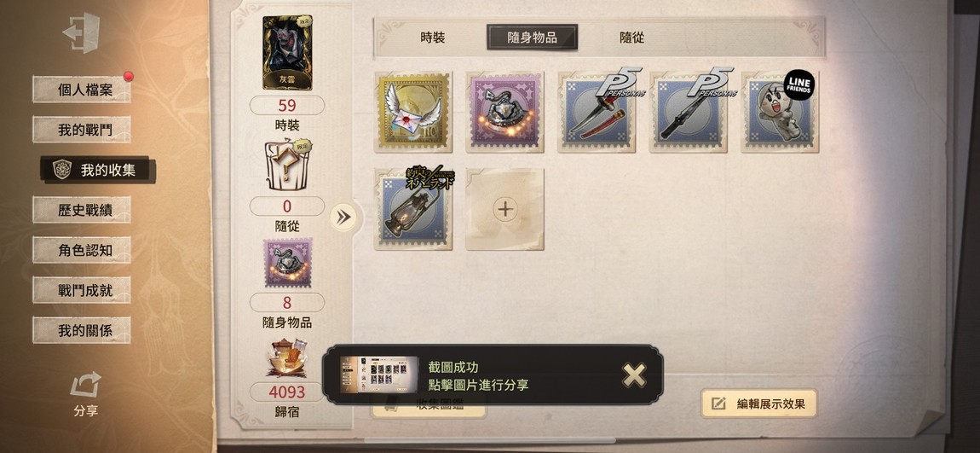The width and height of the screenshot is (980, 453).
Task: Select the winged envelope accessory stamp
Action: tap(413, 112)
